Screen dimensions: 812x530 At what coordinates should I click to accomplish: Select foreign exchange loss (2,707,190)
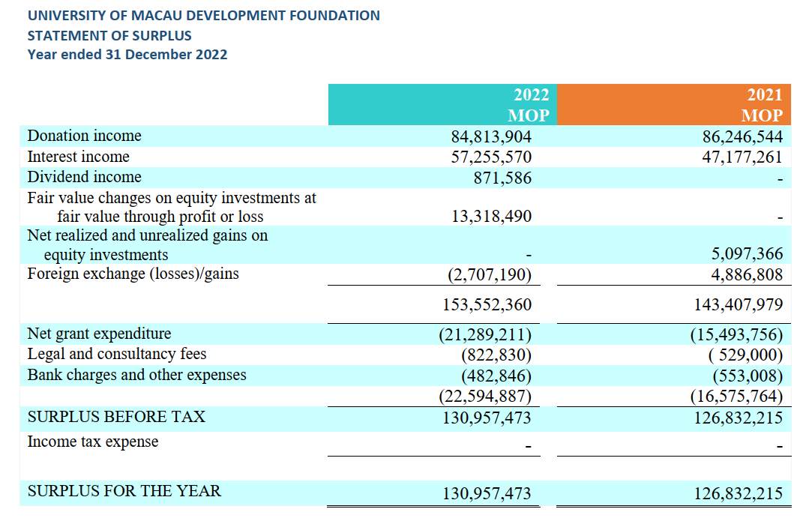[x=490, y=274]
